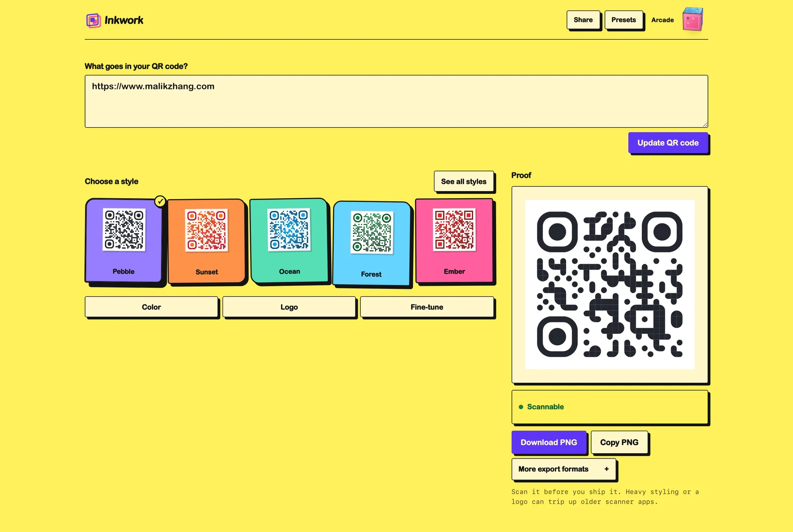
Task: Click the 'What goes in your QR code?' label
Action: [x=136, y=66]
